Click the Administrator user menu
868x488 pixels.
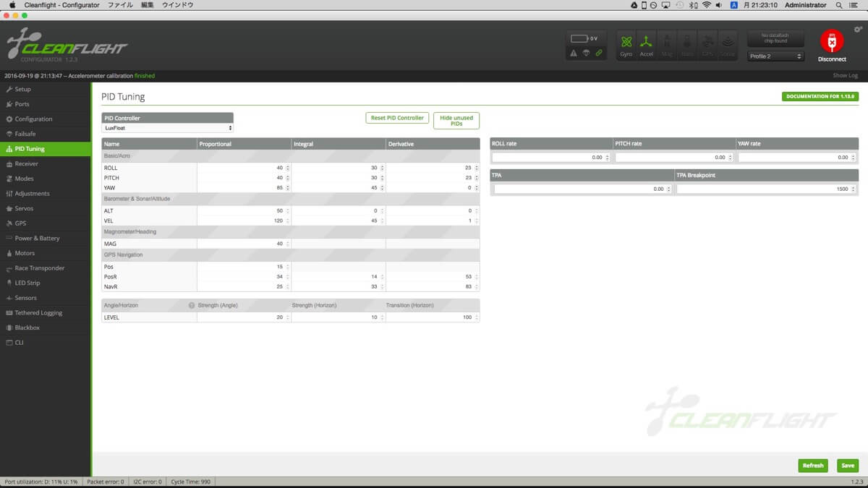(x=805, y=5)
